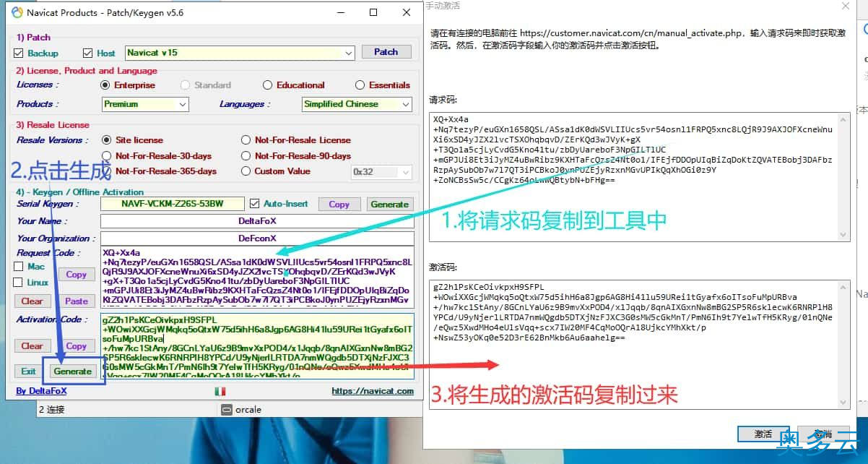Click the Navicat Patch/Keygen title bar icon
The height and width of the screenshot is (464, 868).
[17, 12]
